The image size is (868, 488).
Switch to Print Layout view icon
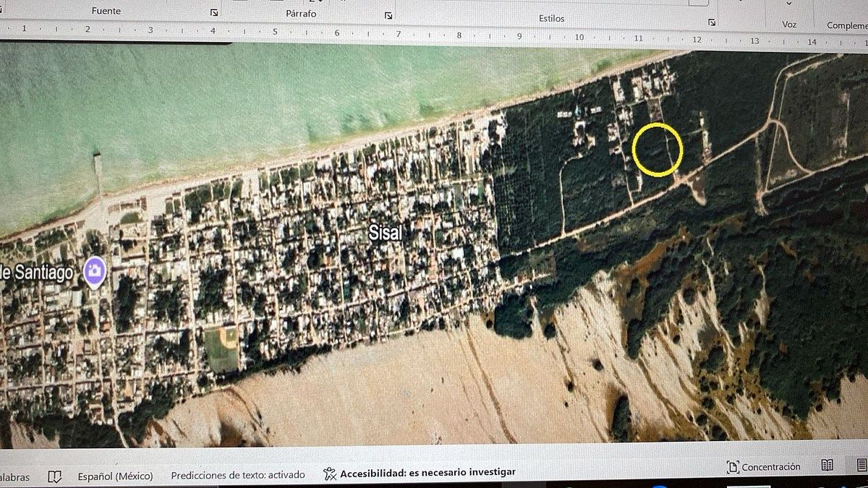point(861,466)
